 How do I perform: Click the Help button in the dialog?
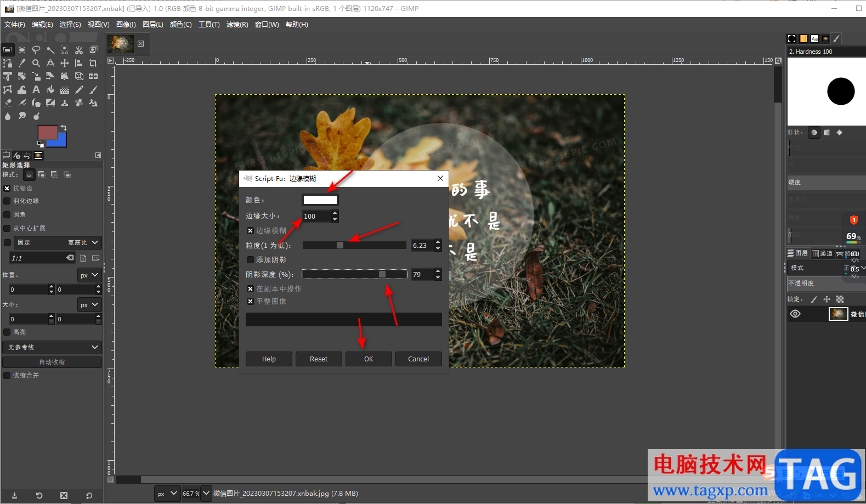tap(269, 359)
